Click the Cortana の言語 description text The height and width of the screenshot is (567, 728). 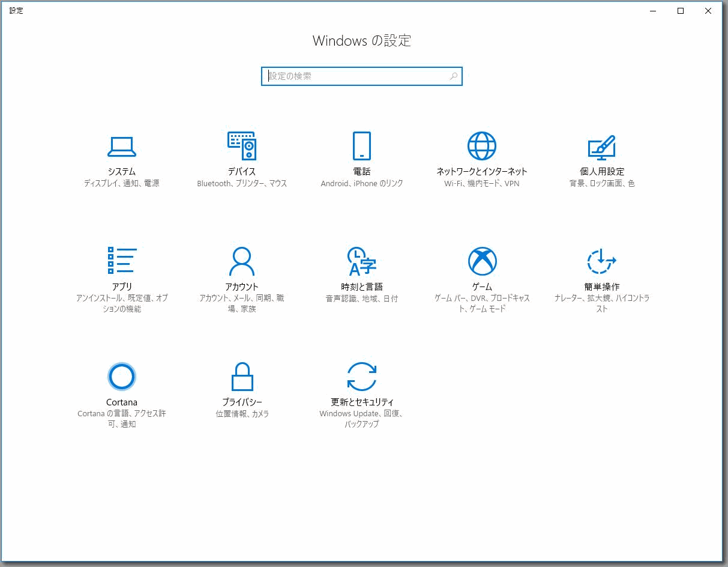coord(122,419)
